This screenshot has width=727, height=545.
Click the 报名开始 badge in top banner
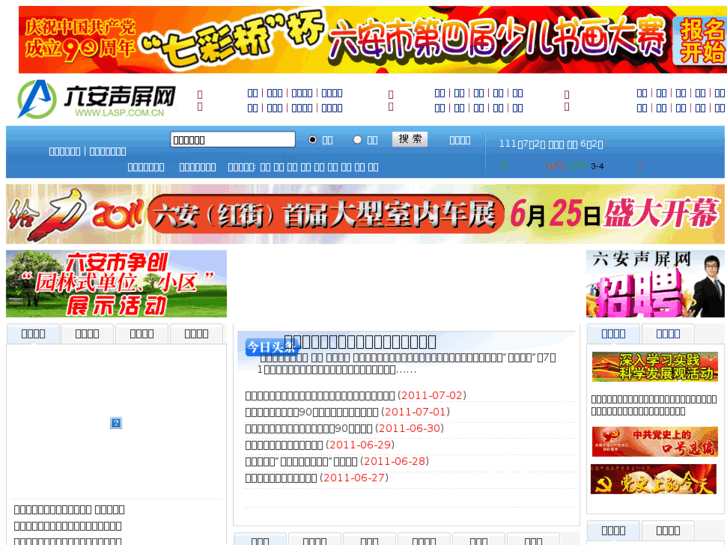pos(700,41)
